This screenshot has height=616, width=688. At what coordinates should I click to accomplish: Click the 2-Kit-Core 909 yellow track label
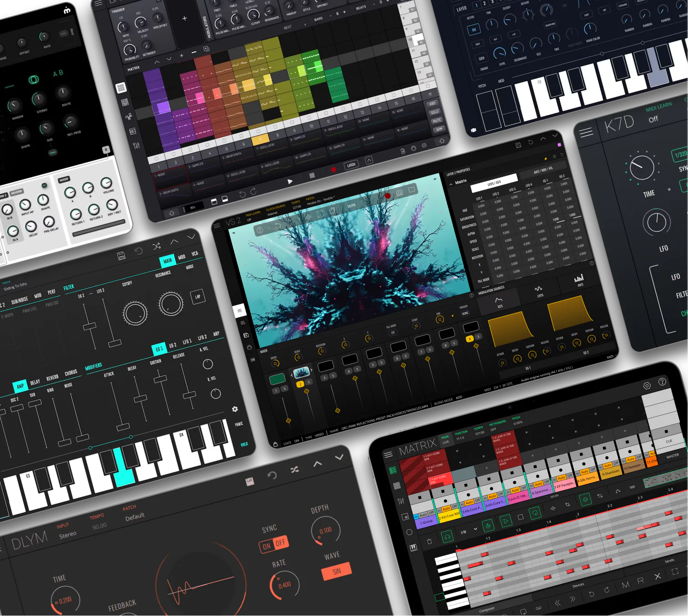point(449,516)
